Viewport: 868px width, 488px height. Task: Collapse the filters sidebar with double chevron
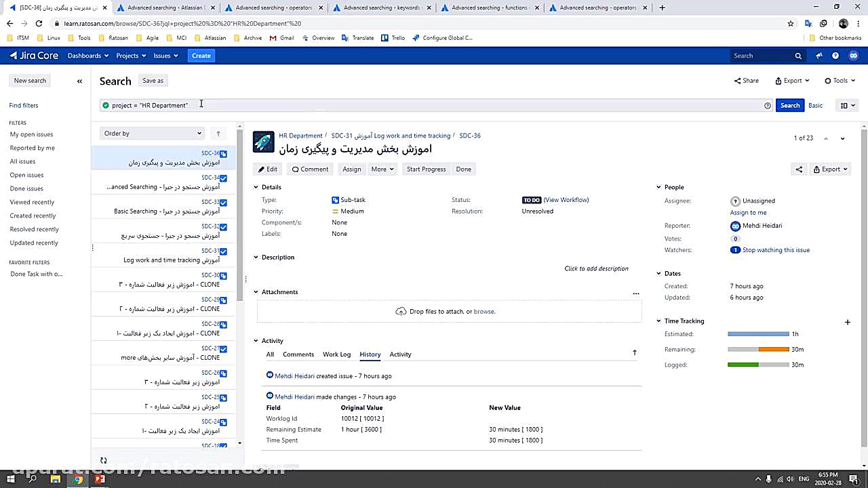click(79, 81)
